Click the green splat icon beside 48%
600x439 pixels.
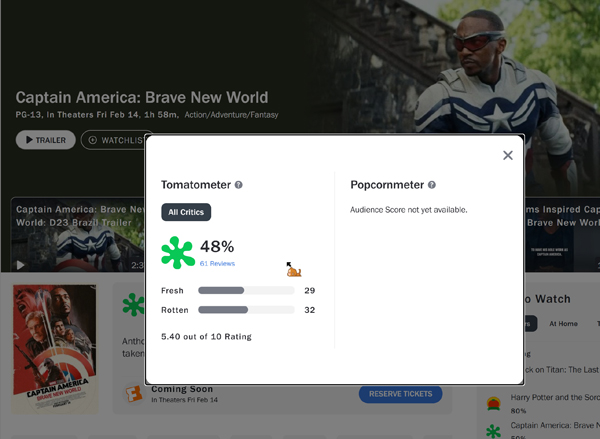[178, 253]
